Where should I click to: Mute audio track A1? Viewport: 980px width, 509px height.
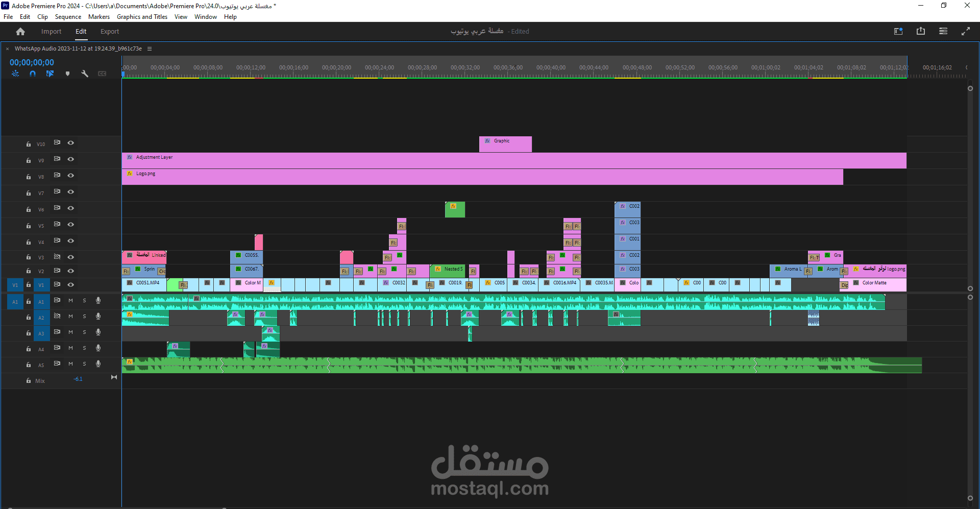(x=70, y=301)
